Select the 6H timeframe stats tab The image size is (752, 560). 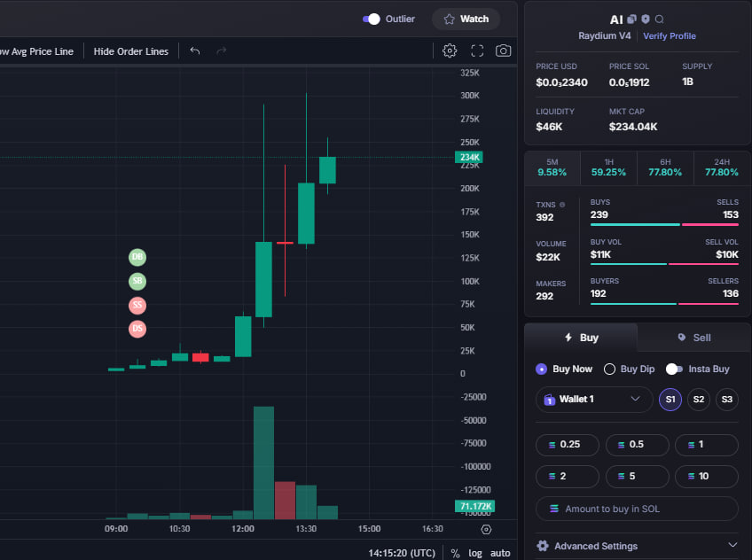coord(665,168)
